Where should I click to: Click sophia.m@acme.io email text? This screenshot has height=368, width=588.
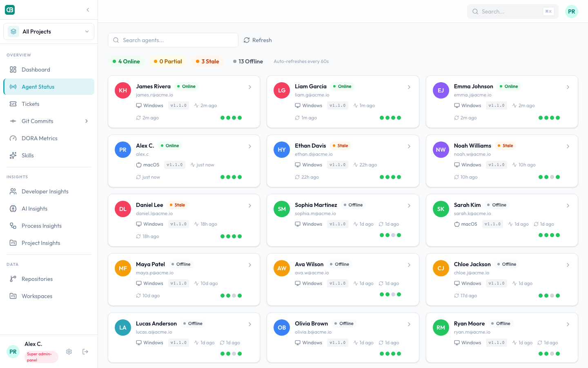315,213
